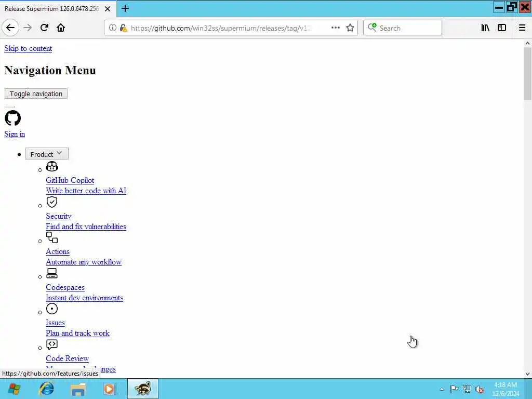Click the Sign in link
532x399 pixels.
point(15,134)
